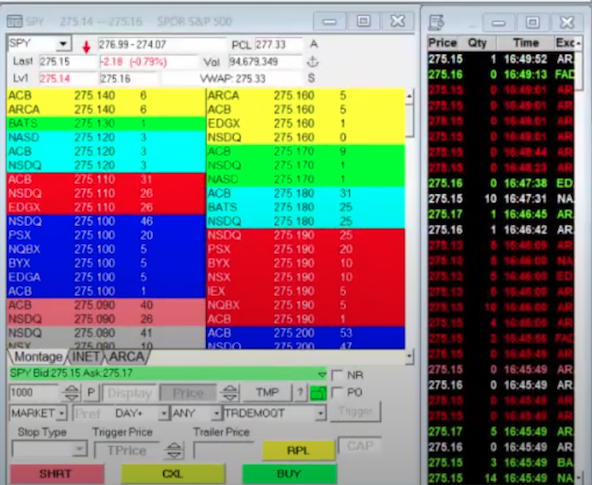
Task: Click the Display field
Action: 130,393
